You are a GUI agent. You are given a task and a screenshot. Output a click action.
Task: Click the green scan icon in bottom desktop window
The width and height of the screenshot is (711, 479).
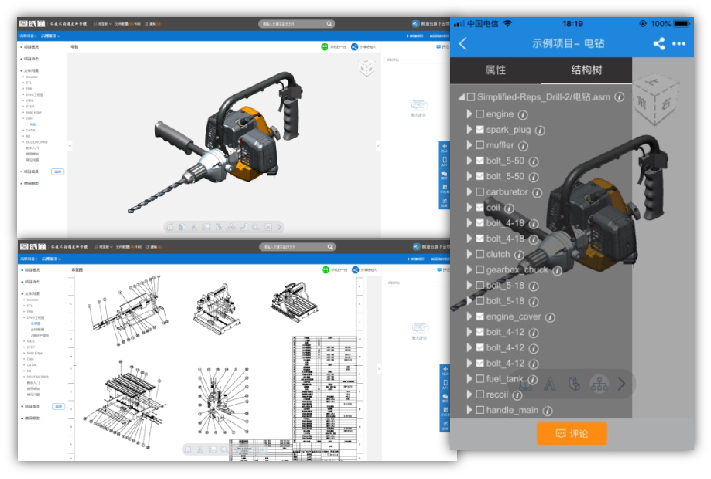(326, 270)
